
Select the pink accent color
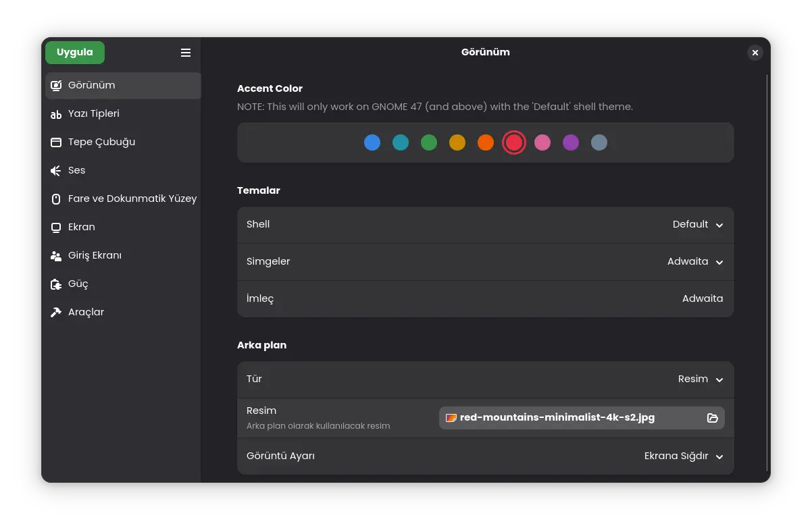542,142
